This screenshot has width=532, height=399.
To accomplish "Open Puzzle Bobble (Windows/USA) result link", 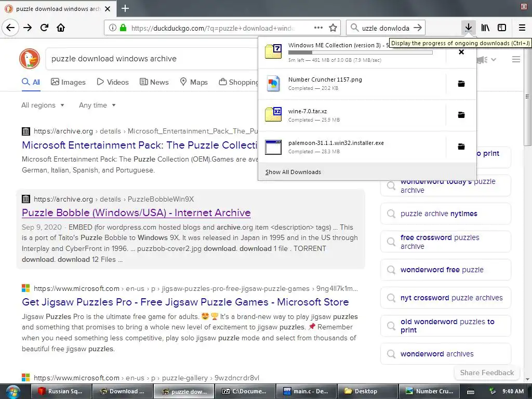I will 136,212.
